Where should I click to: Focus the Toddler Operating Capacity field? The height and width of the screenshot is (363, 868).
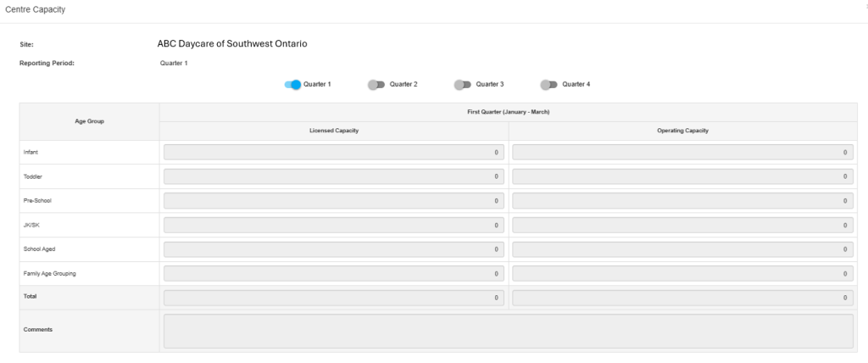coord(682,176)
